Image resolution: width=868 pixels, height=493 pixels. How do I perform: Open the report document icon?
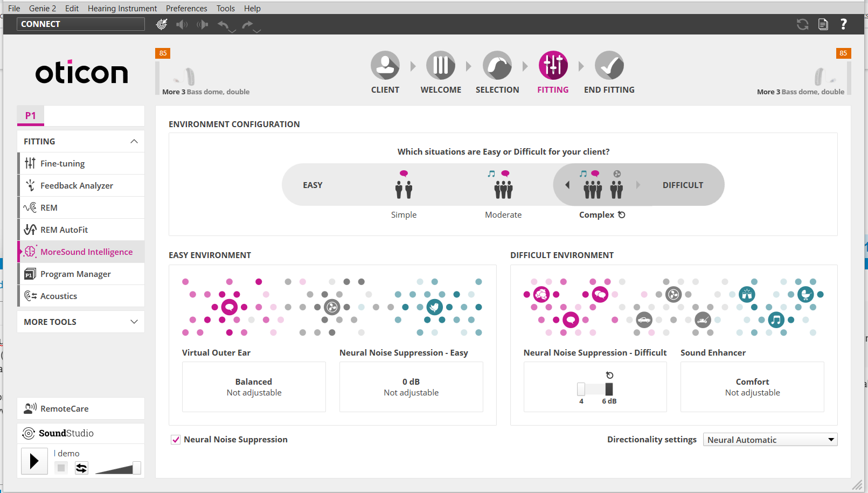click(823, 24)
